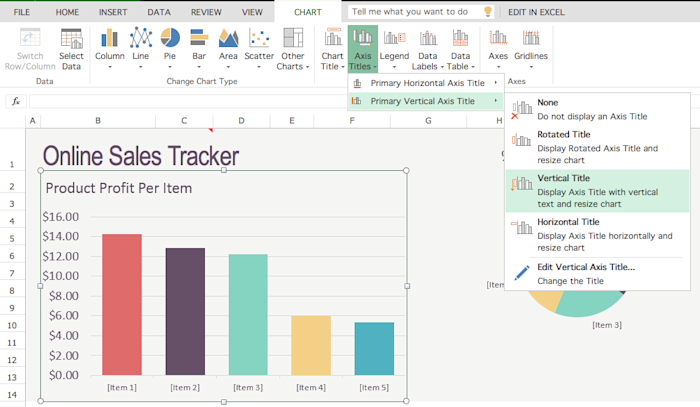Switch to the INSERT tab
700x407 pixels.
point(113,12)
